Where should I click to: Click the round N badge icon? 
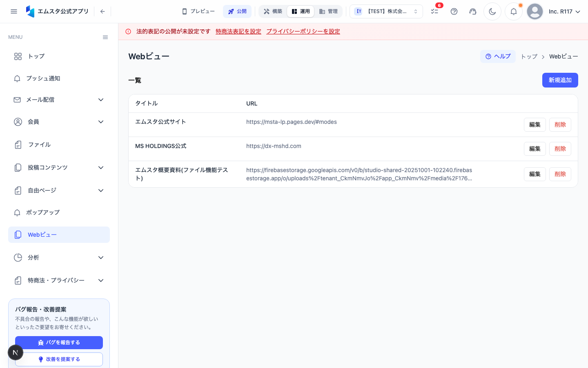16,352
